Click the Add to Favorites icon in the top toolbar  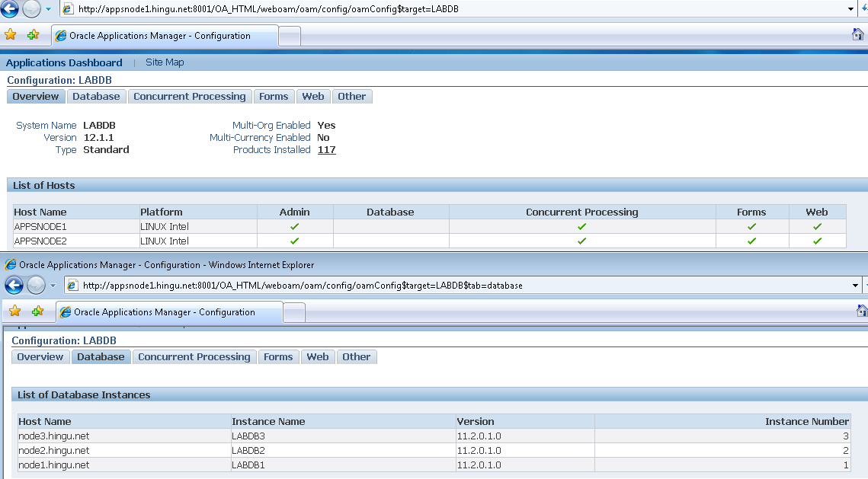pos(33,35)
